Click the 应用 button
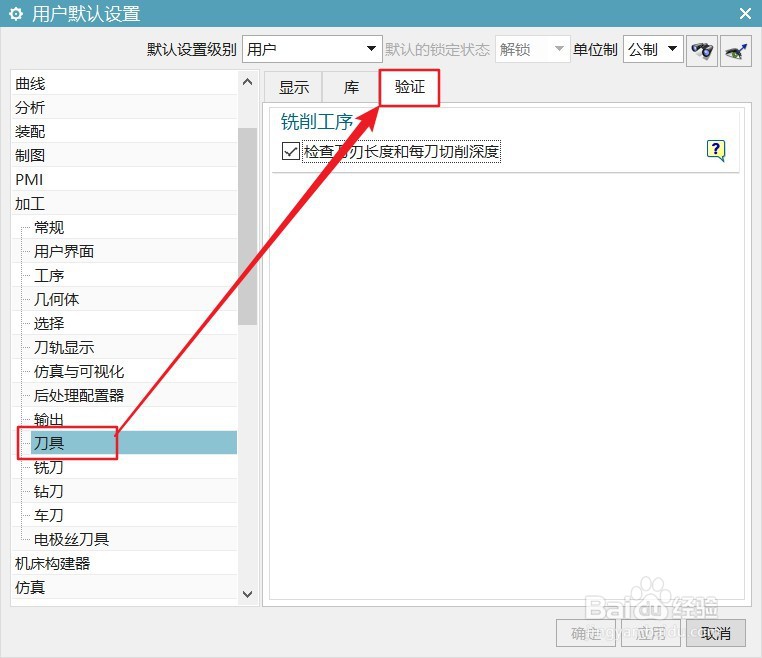Image resolution: width=762 pixels, height=658 pixels. (x=651, y=633)
